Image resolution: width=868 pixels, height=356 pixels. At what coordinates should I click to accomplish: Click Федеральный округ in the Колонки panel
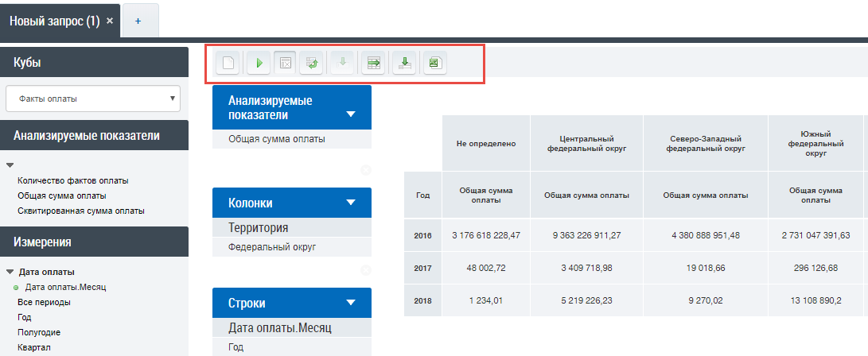(272, 247)
